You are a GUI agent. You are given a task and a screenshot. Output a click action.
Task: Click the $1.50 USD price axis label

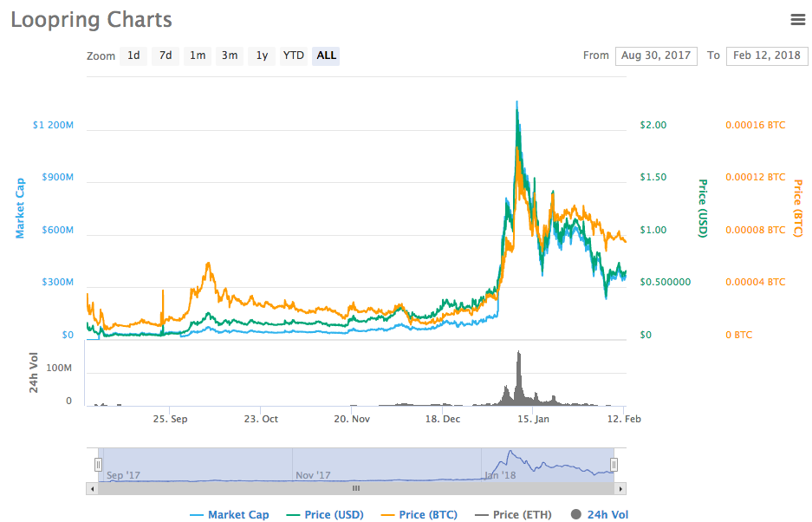tap(653, 177)
